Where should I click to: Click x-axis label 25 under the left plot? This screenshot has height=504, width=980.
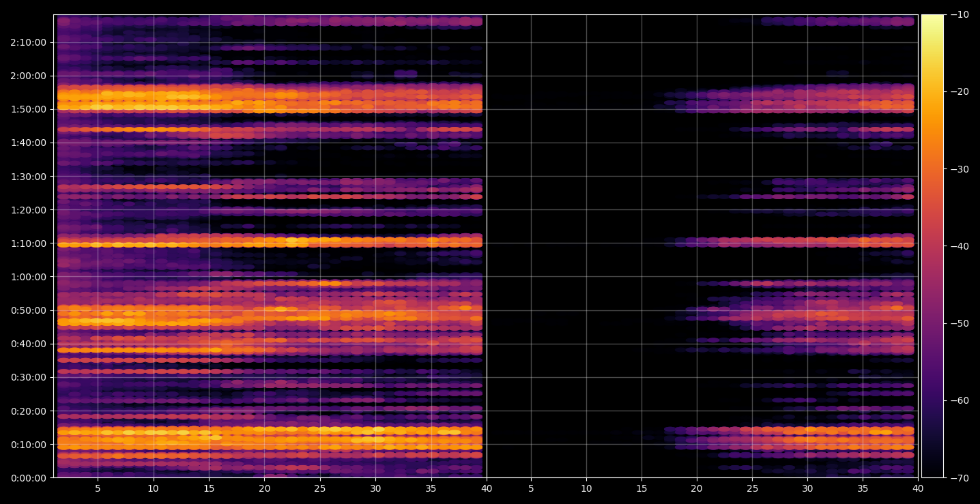click(x=320, y=488)
